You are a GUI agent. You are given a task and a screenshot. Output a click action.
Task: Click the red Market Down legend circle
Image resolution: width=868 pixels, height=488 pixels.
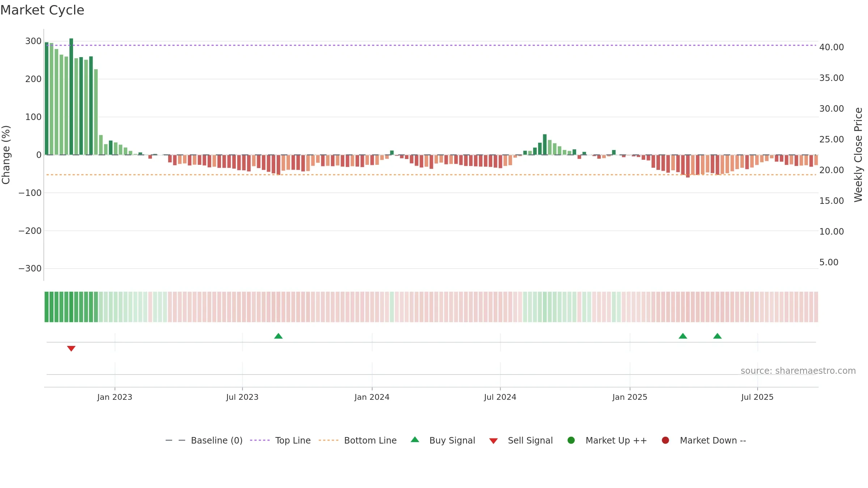point(665,440)
